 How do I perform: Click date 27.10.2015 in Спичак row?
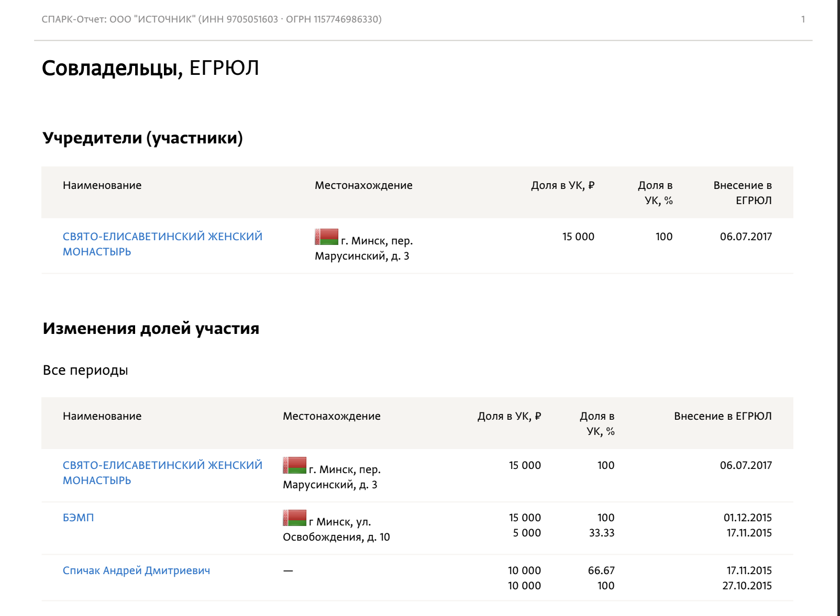click(747, 586)
